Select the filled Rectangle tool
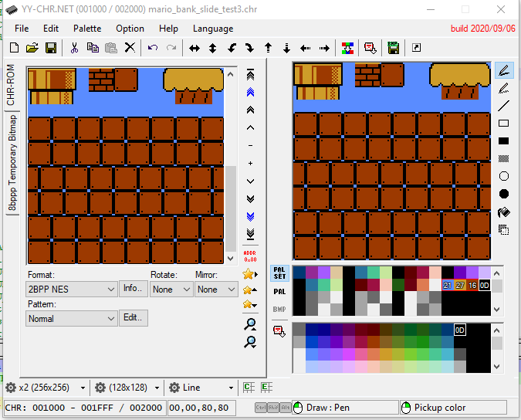The height and width of the screenshot is (420, 521). point(504,141)
